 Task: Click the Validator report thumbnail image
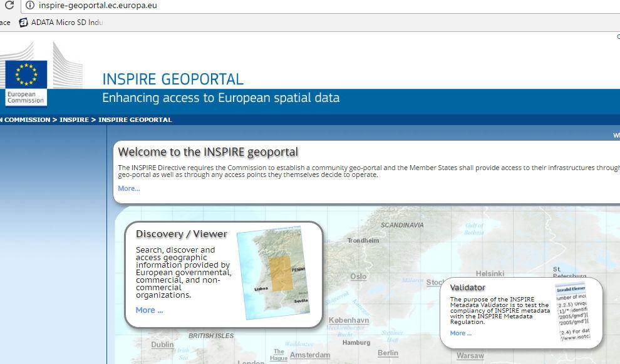pos(573,313)
